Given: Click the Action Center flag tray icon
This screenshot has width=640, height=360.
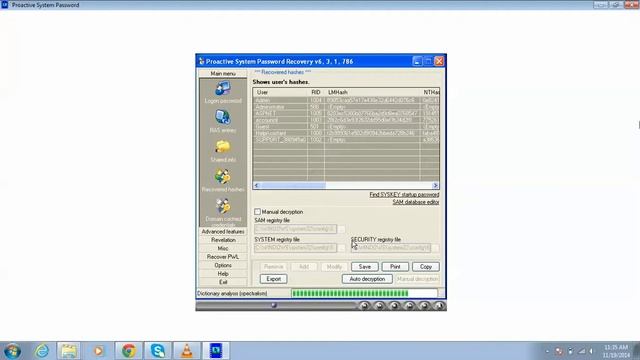Looking at the screenshot, I should (x=559, y=351).
